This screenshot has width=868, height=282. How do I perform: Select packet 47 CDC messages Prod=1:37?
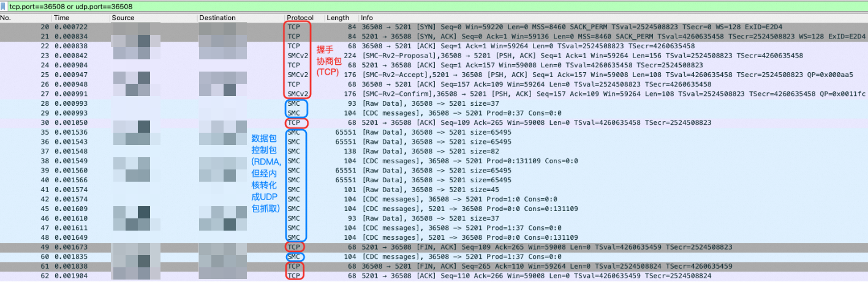pyautogui.click(x=434, y=228)
